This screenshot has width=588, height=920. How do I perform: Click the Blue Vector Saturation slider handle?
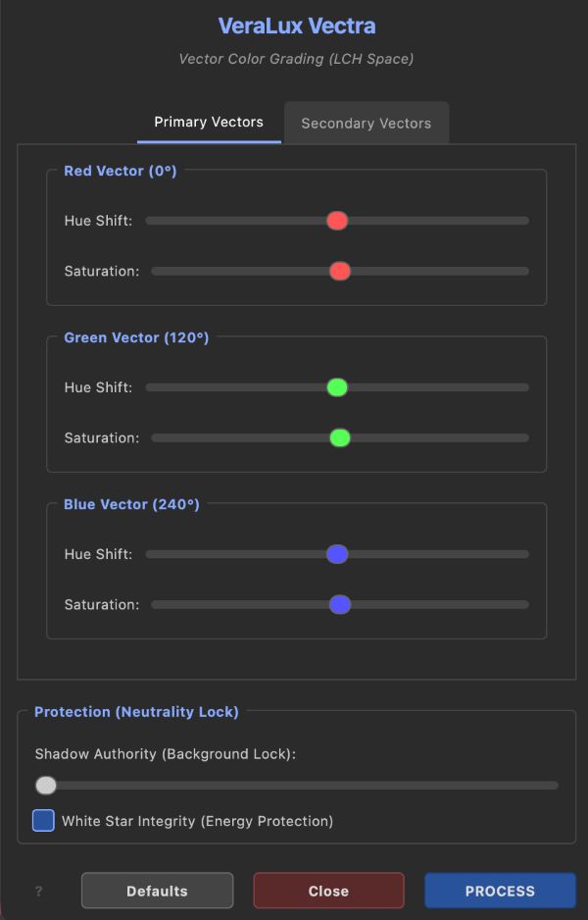point(340,604)
